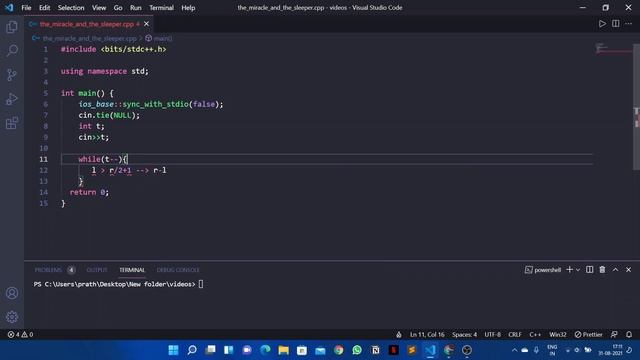Click the flame icon in status bar
This screenshot has width=640, height=360.
(399, 334)
